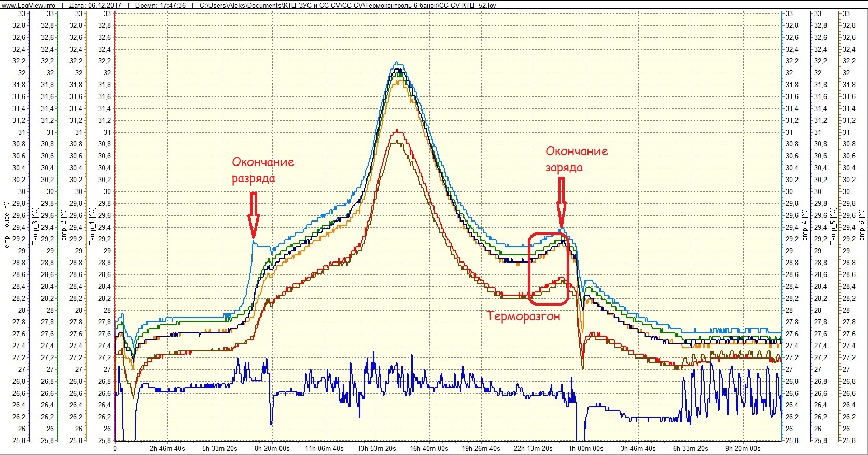Click the Temp_4 axis label
Image resolution: width=868 pixels, height=455 pixels.
tap(804, 226)
